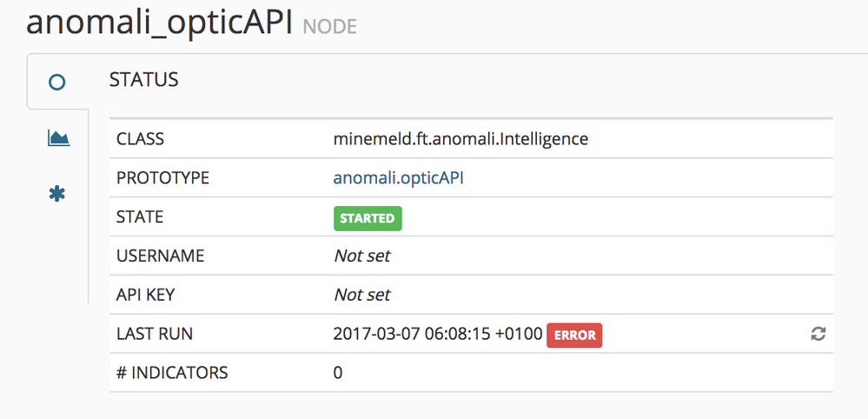Image resolution: width=868 pixels, height=419 pixels.
Task: Open the asterisk graph tab icon
Action: click(x=57, y=193)
